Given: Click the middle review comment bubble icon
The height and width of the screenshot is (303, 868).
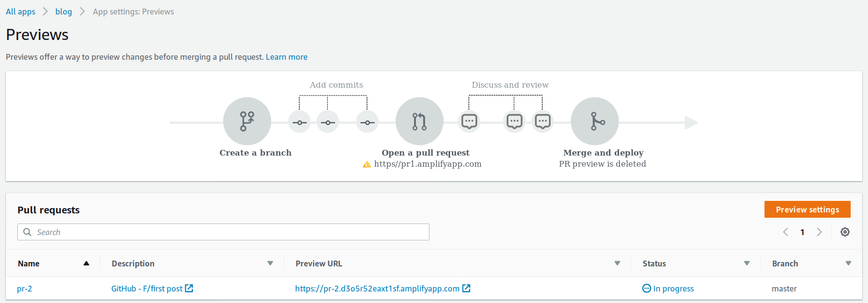Looking at the screenshot, I should [514, 121].
